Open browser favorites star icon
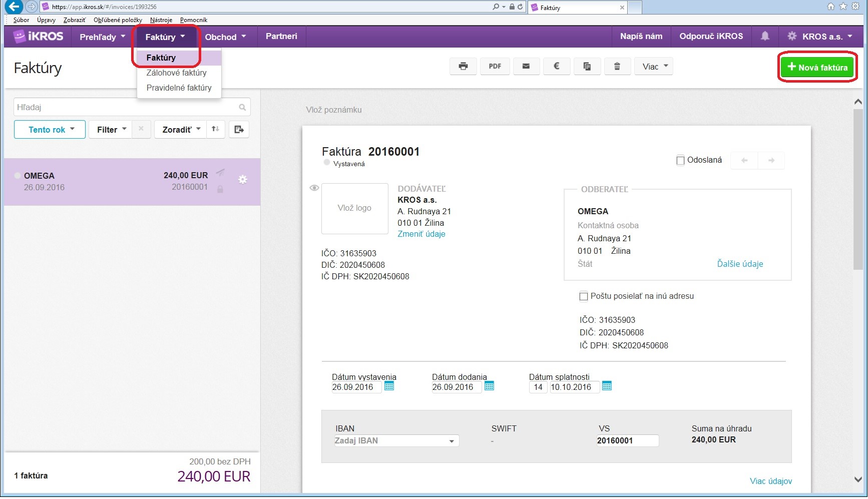The image size is (868, 499). (843, 7)
